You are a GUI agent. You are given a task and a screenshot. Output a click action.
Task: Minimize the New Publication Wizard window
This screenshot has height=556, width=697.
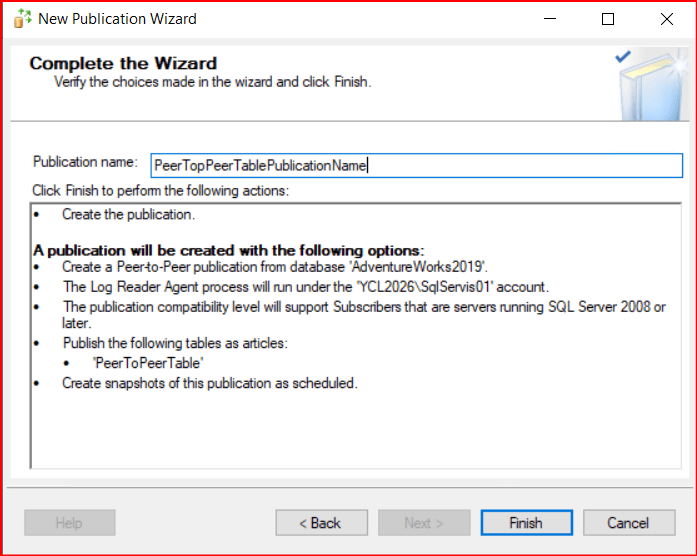click(x=549, y=19)
